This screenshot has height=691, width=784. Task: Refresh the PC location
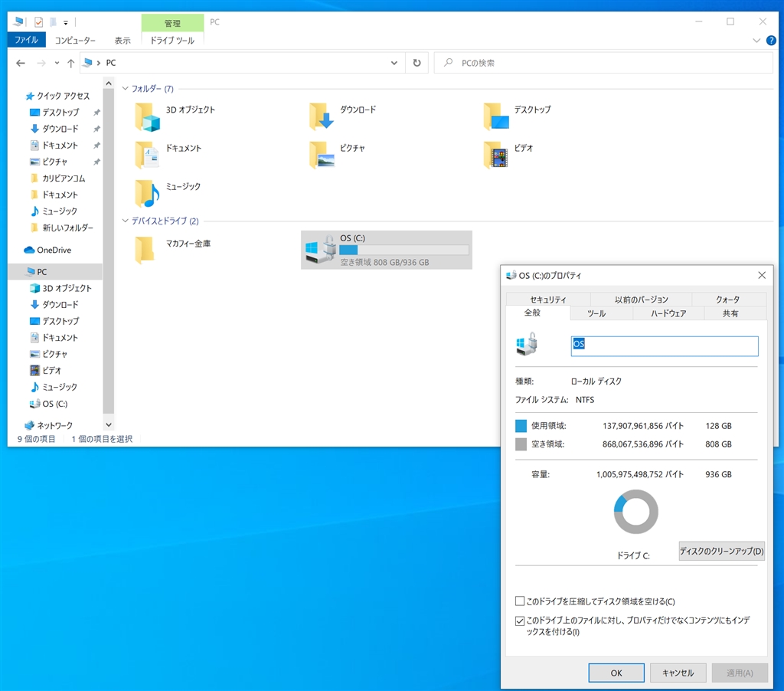416,63
